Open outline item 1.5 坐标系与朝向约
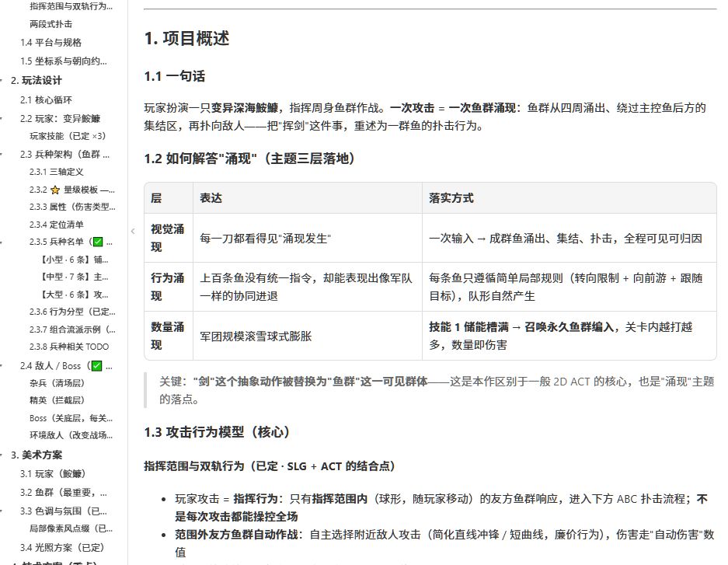This screenshot has width=728, height=565. 63,61
